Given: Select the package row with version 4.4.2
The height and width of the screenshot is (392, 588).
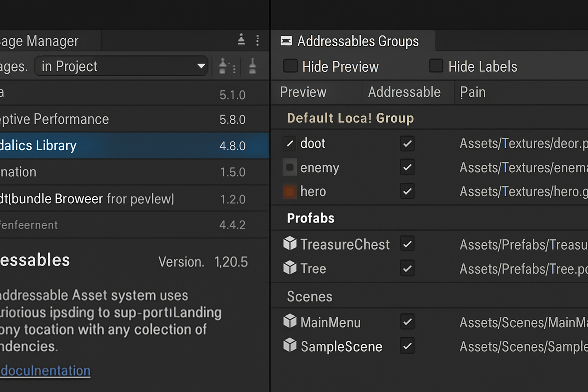Looking at the screenshot, I should (134, 225).
